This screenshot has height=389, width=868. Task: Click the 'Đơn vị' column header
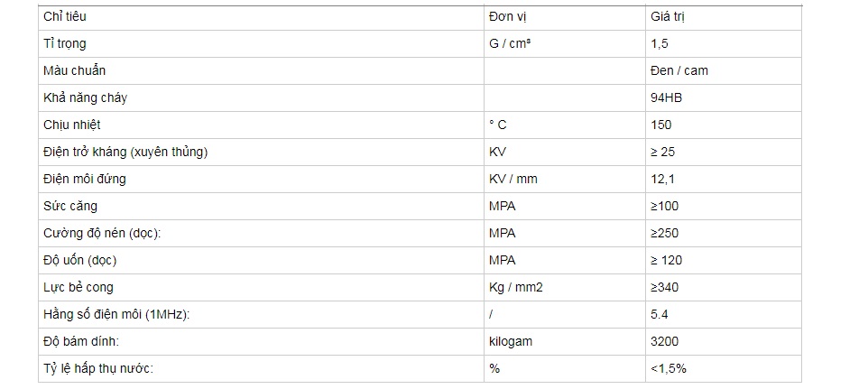pyautogui.click(x=511, y=16)
